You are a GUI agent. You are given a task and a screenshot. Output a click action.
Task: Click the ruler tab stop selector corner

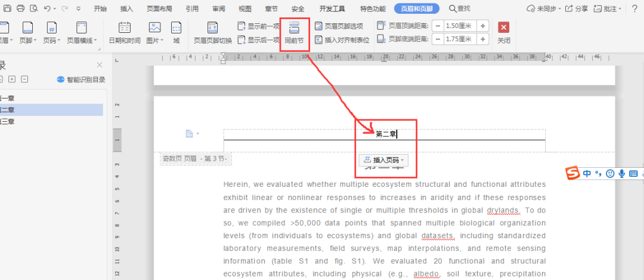pos(117,60)
